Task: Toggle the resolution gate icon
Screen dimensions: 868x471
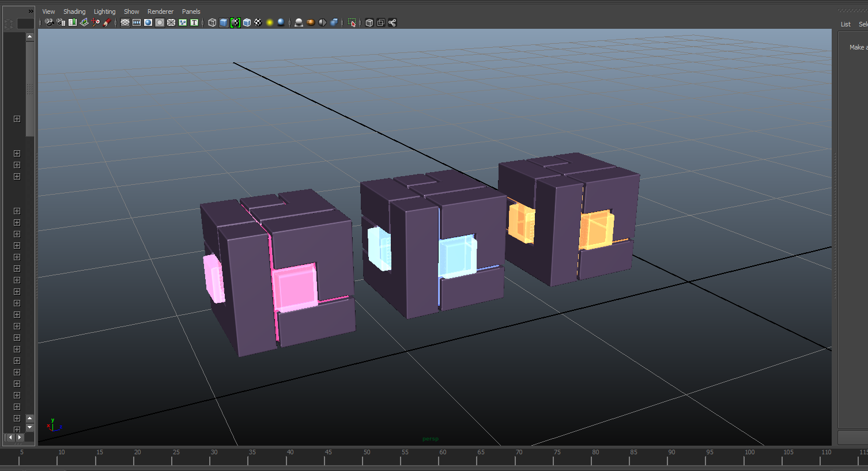Action: click(148, 22)
